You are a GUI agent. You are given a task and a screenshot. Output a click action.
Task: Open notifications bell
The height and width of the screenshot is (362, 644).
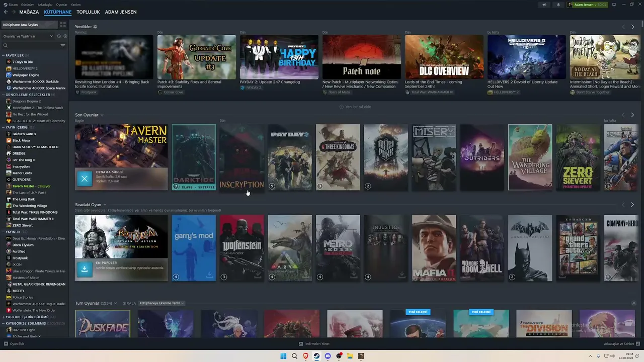point(558,5)
